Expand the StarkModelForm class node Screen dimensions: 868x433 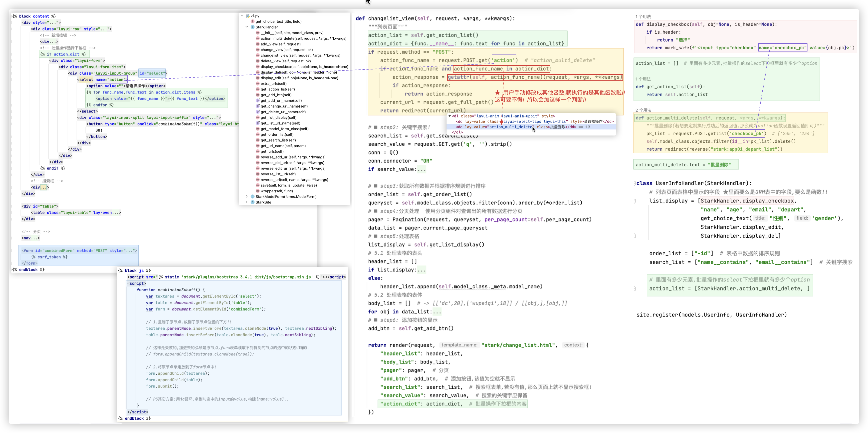(x=247, y=196)
